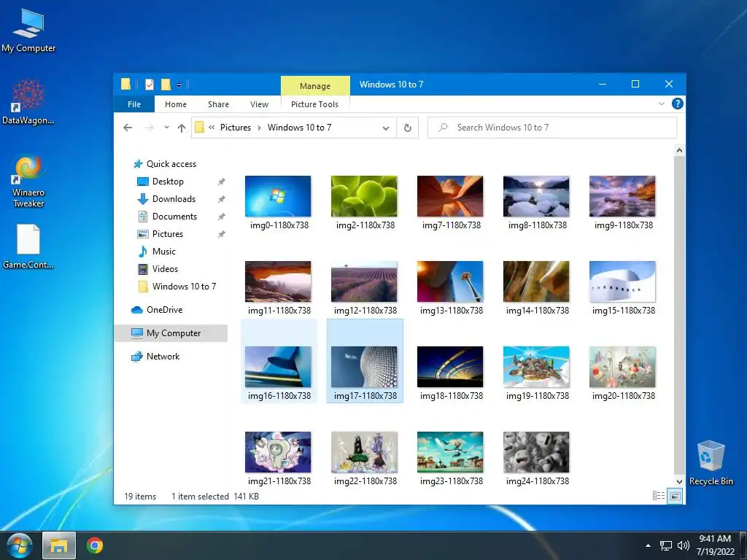The width and height of the screenshot is (747, 560).
Task: Select the Game.Cont... file on desktop
Action: [28, 245]
